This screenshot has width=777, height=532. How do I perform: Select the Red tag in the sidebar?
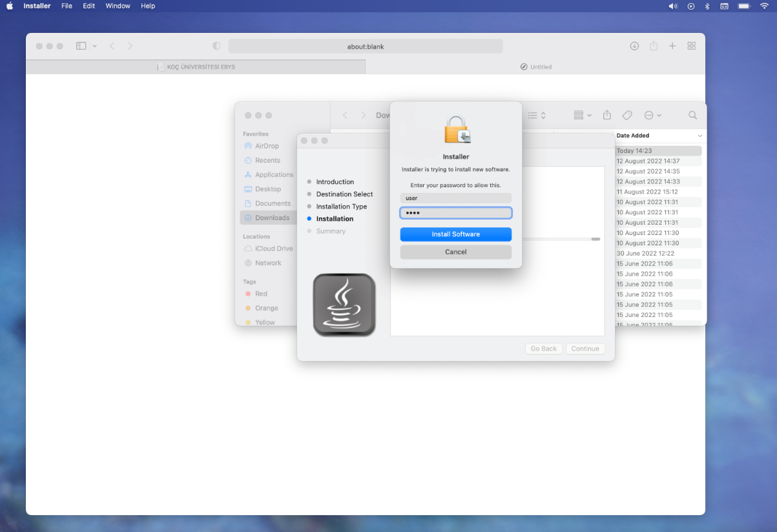coord(260,294)
